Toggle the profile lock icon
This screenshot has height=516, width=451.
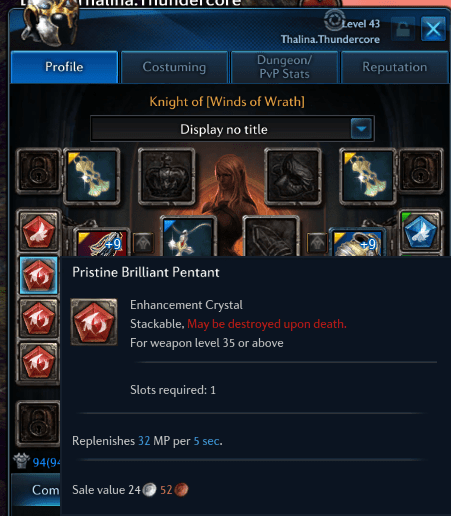coord(403,29)
